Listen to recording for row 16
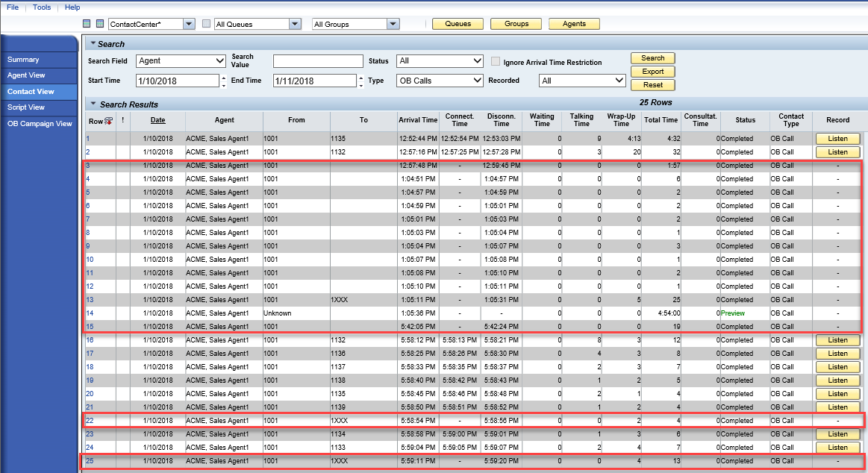Viewport: 868px width, 473px height. click(837, 340)
